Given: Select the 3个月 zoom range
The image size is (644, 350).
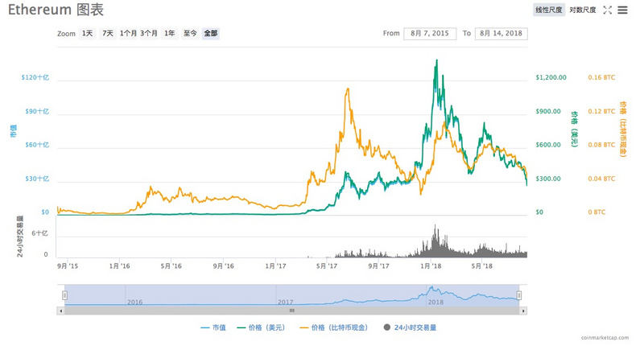Looking at the screenshot, I should coord(149,33).
